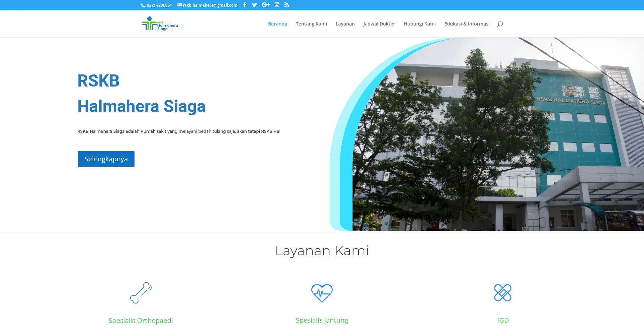Click the bandage icon for IGD
644x333 pixels.
pyautogui.click(x=503, y=293)
